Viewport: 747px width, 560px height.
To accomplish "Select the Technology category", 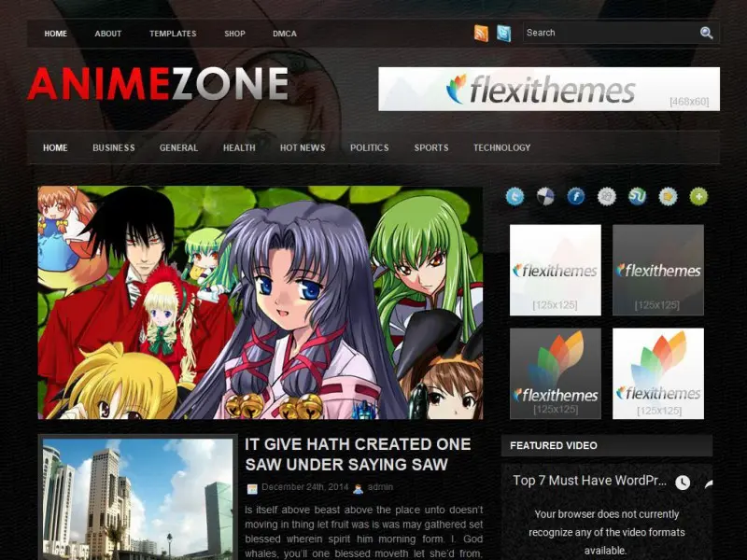I will (x=502, y=148).
